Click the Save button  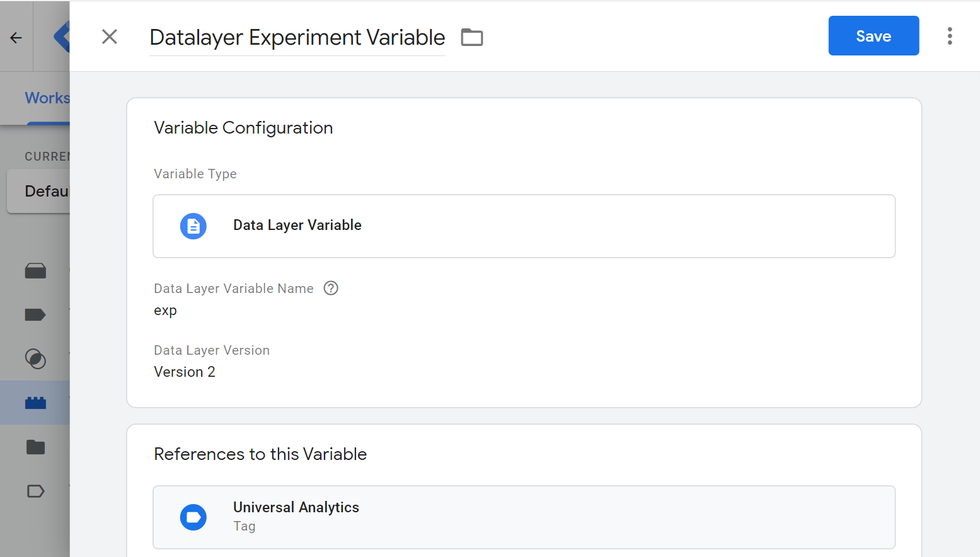click(873, 36)
